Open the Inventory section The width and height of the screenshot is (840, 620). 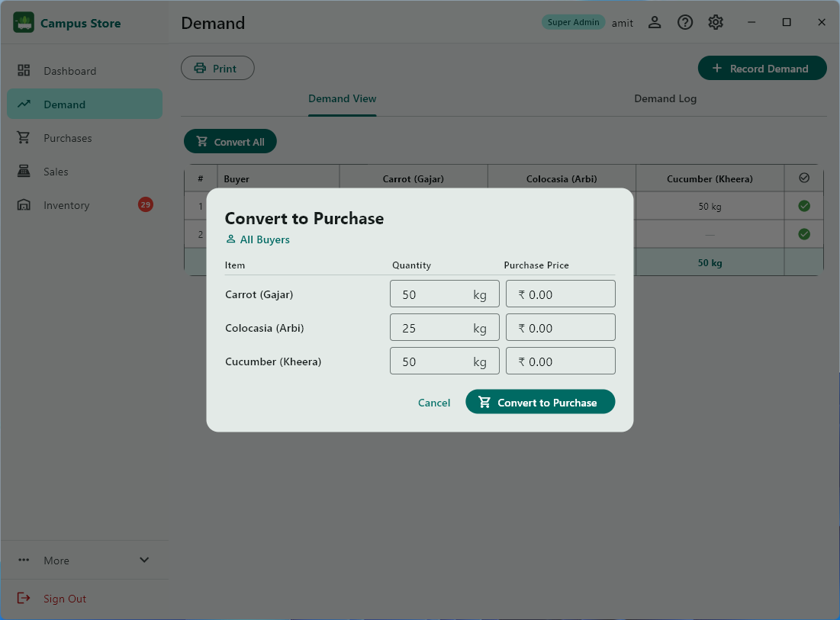[85, 204]
